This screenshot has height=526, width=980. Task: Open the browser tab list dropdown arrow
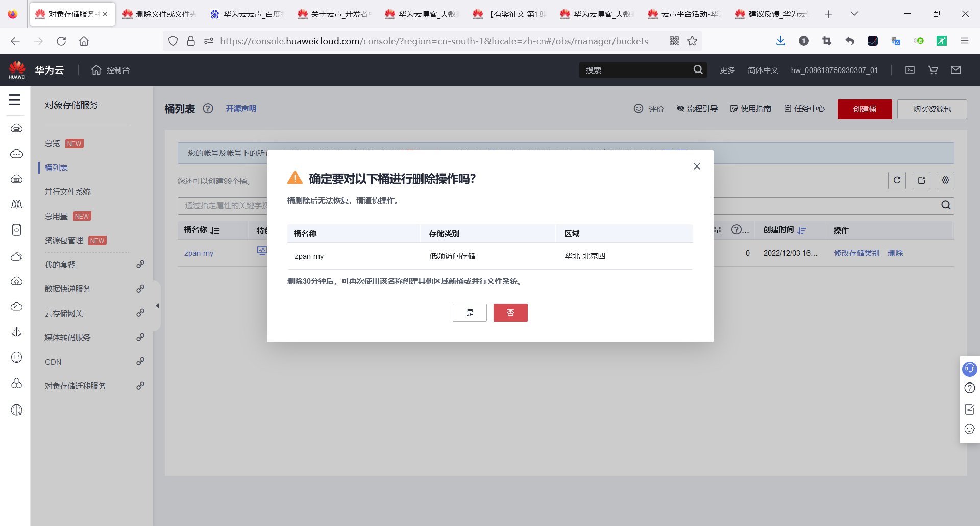click(854, 14)
